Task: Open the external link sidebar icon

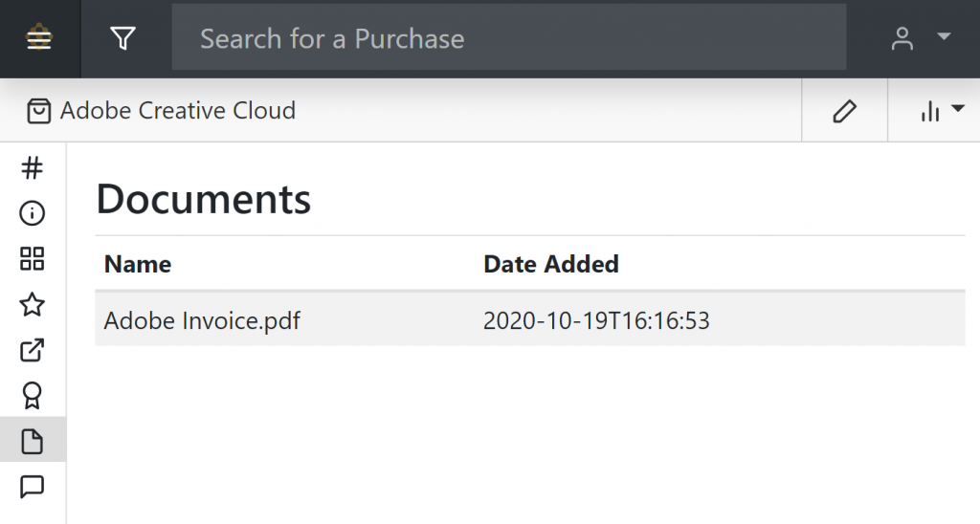Action: click(32, 350)
